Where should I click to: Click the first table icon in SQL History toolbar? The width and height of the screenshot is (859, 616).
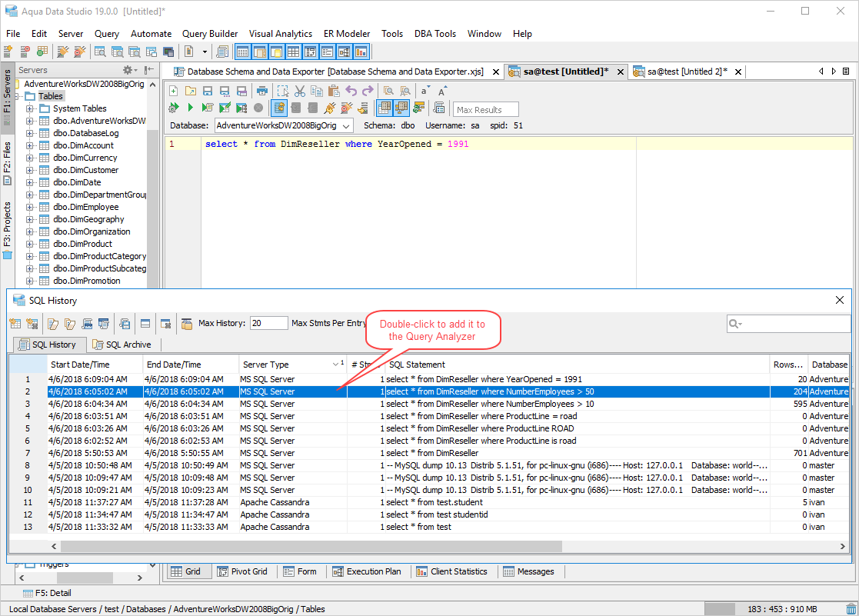[15, 324]
